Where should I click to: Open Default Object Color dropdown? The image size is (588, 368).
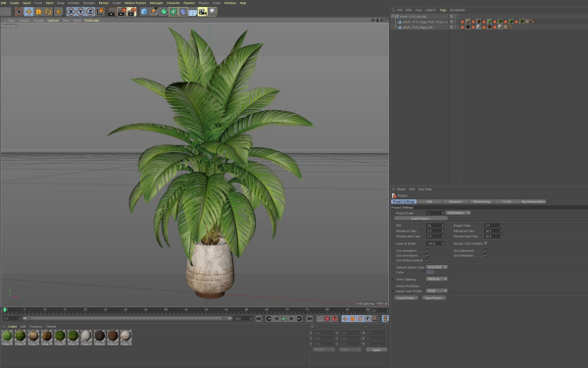(x=436, y=267)
